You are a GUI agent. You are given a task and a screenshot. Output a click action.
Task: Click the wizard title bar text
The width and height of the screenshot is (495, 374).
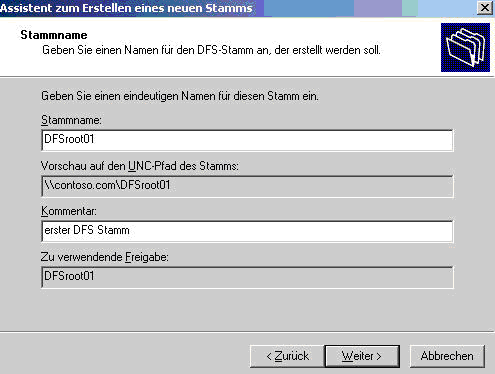[x=126, y=8]
